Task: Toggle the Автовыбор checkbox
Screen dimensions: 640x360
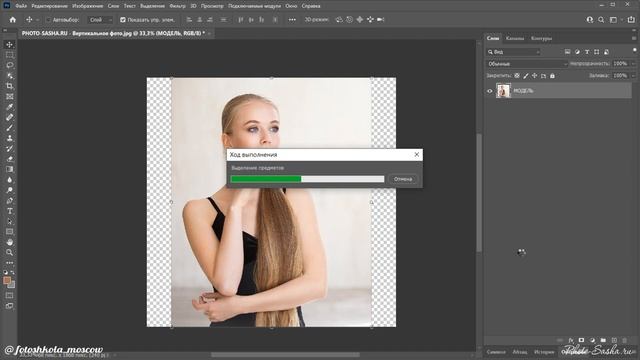Action: [x=49, y=20]
